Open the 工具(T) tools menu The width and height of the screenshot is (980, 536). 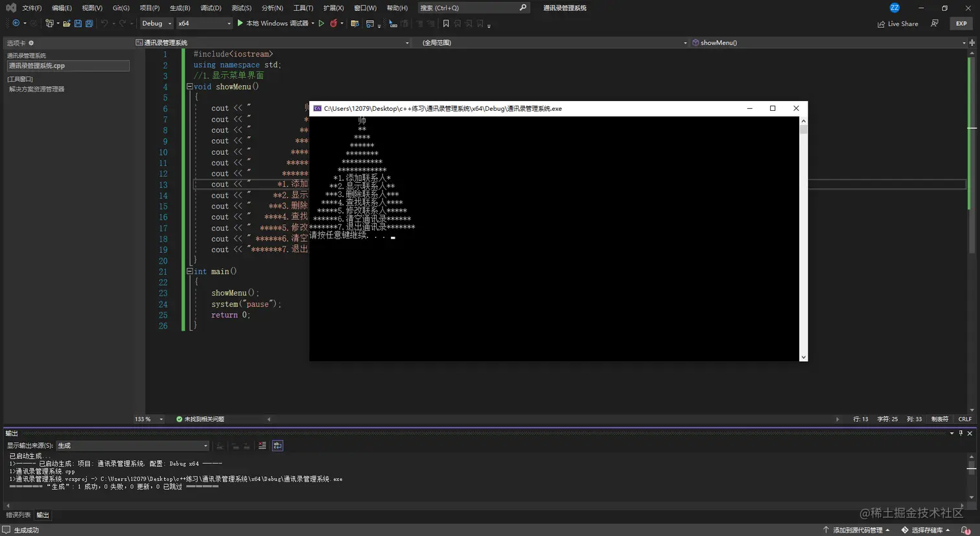303,8
